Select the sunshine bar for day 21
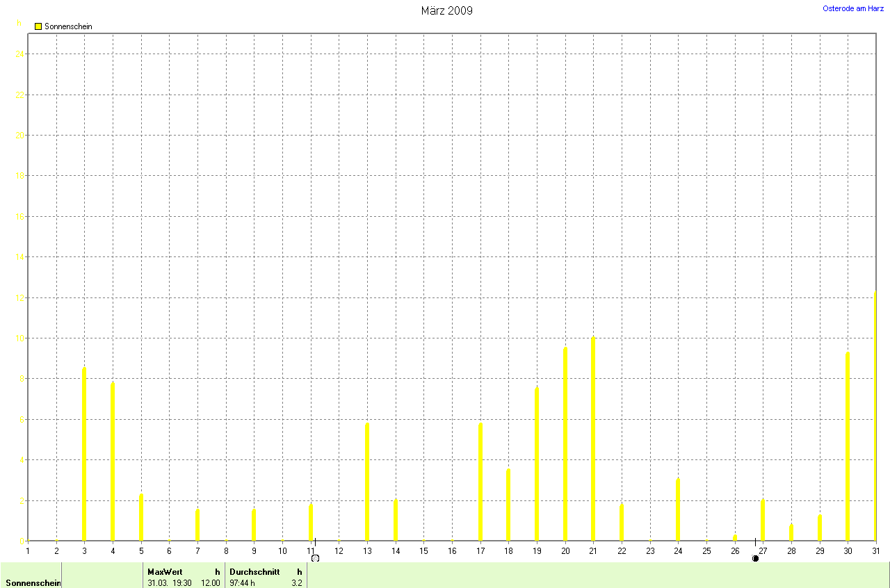 (x=593, y=439)
